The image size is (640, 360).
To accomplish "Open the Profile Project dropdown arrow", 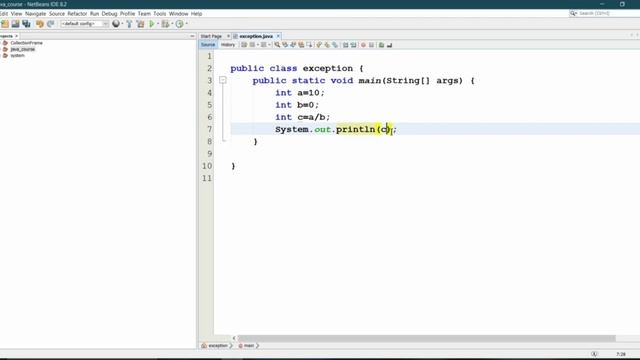I will pyautogui.click(x=187, y=24).
